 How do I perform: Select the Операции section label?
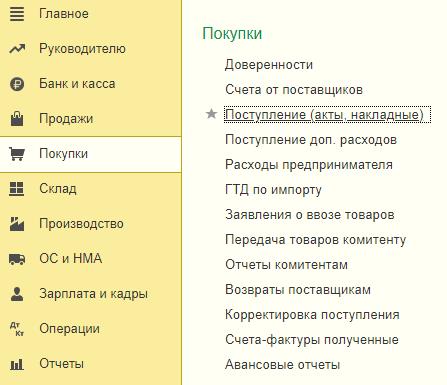[x=69, y=329]
